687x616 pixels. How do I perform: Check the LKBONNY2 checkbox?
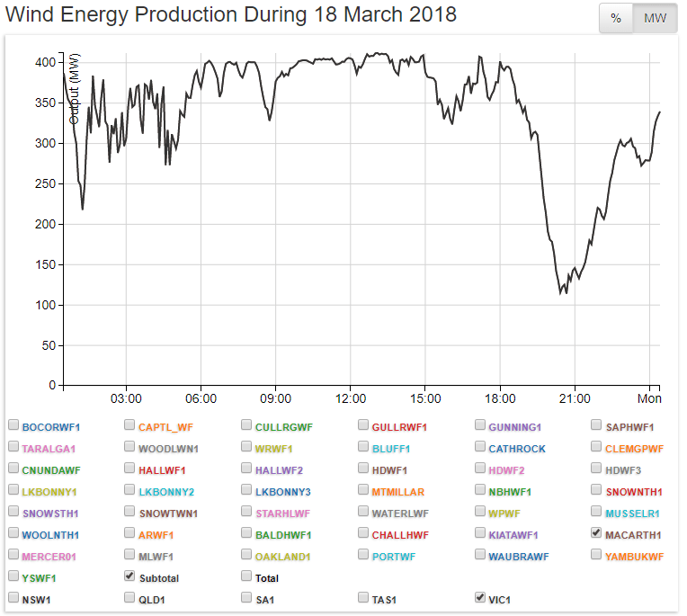click(130, 490)
